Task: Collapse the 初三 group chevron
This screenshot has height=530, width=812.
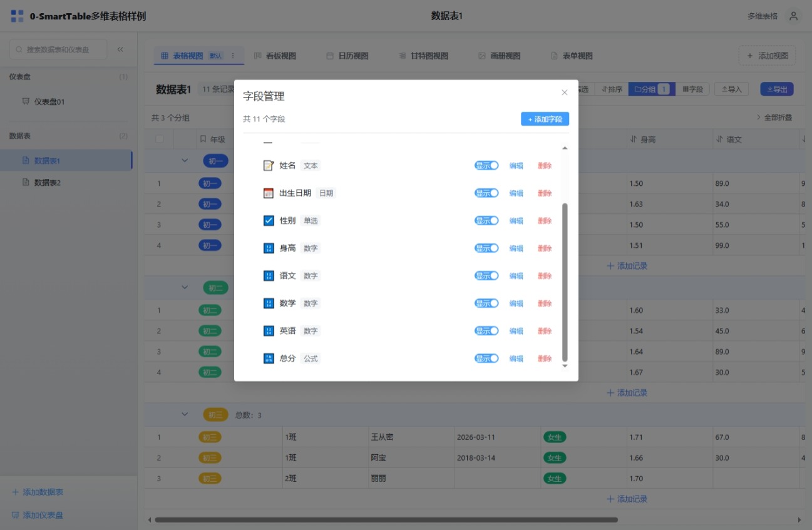Action: 185,414
